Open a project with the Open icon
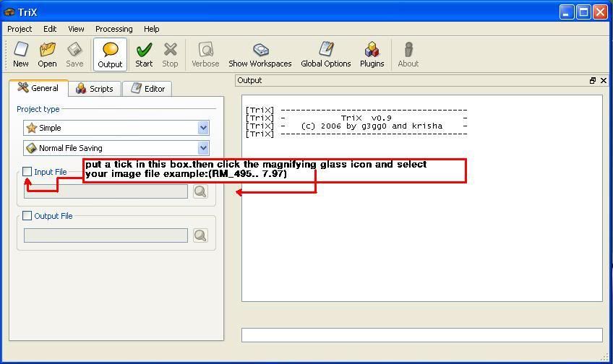The image size is (613, 364). [47, 54]
